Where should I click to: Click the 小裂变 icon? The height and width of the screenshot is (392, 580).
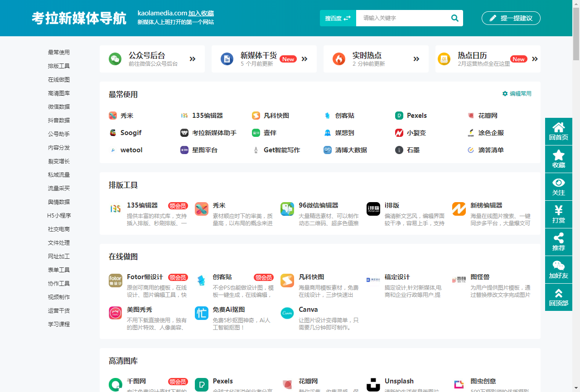[x=399, y=133]
